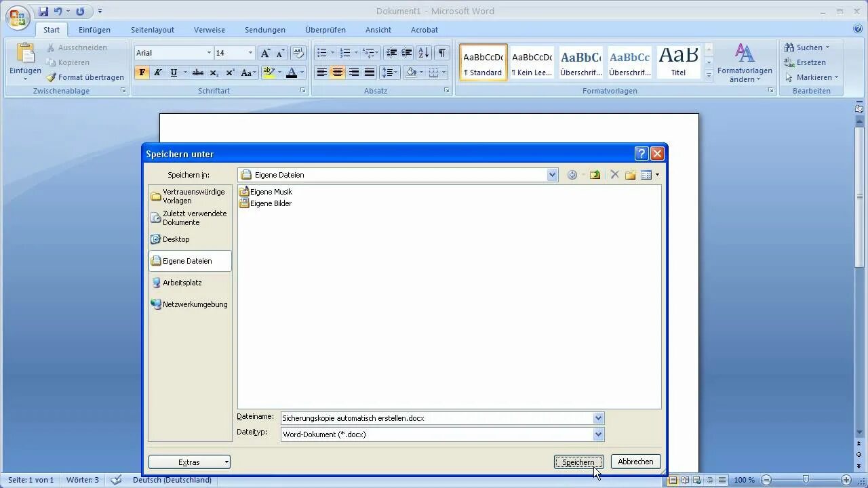Open the Arial font name dropdown

coord(209,53)
